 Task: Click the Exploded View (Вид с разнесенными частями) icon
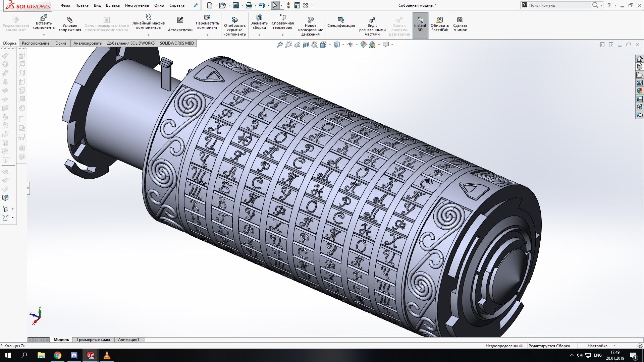[x=372, y=20]
